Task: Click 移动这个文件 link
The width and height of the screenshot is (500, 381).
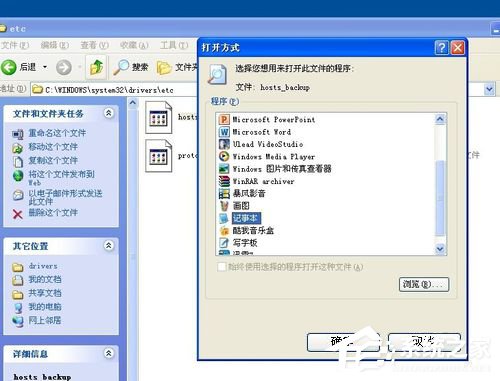Action: pyautogui.click(x=53, y=147)
